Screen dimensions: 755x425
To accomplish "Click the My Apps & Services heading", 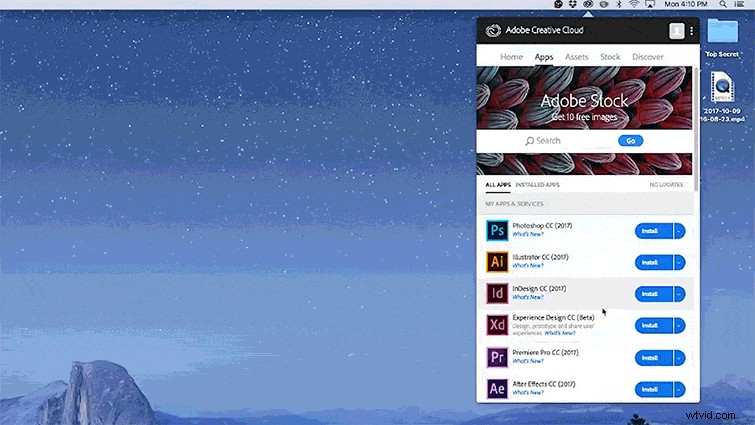I will pyautogui.click(x=514, y=204).
